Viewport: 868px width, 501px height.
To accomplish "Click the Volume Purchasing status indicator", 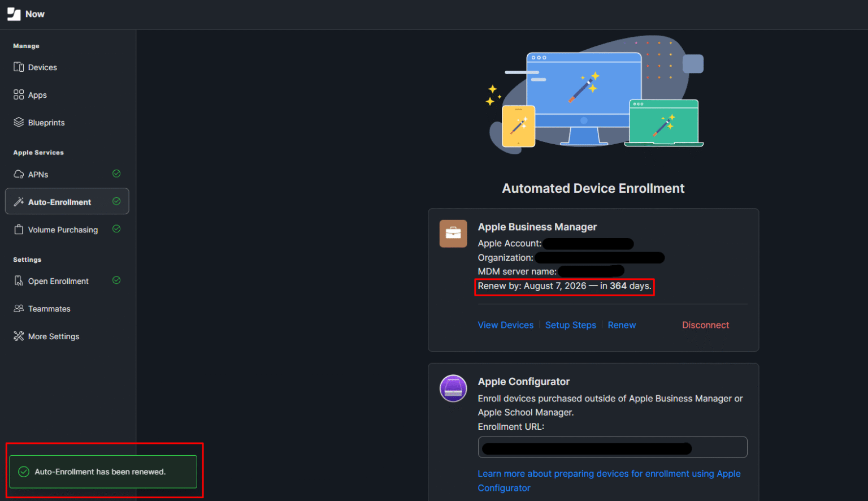I will point(116,228).
